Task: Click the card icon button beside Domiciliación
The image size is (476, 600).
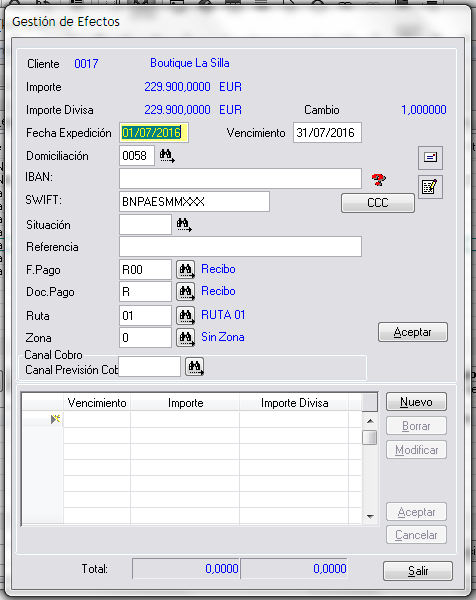Action: [x=430, y=157]
